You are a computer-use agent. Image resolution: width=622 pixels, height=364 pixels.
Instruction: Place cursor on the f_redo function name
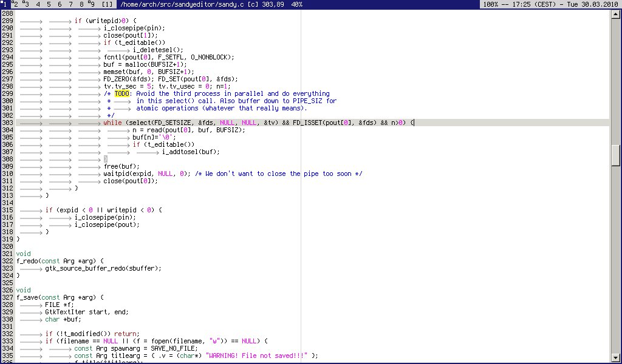[x=27, y=261]
